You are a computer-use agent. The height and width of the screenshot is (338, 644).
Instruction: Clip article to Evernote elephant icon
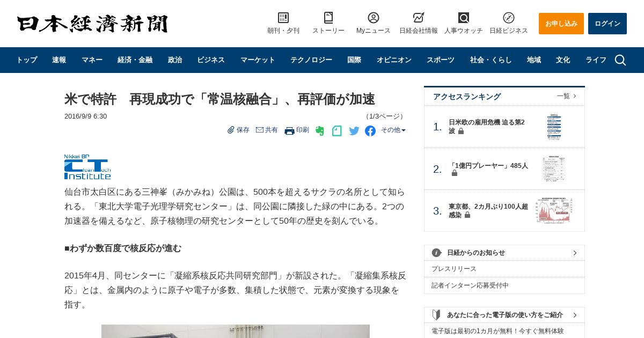click(x=320, y=131)
